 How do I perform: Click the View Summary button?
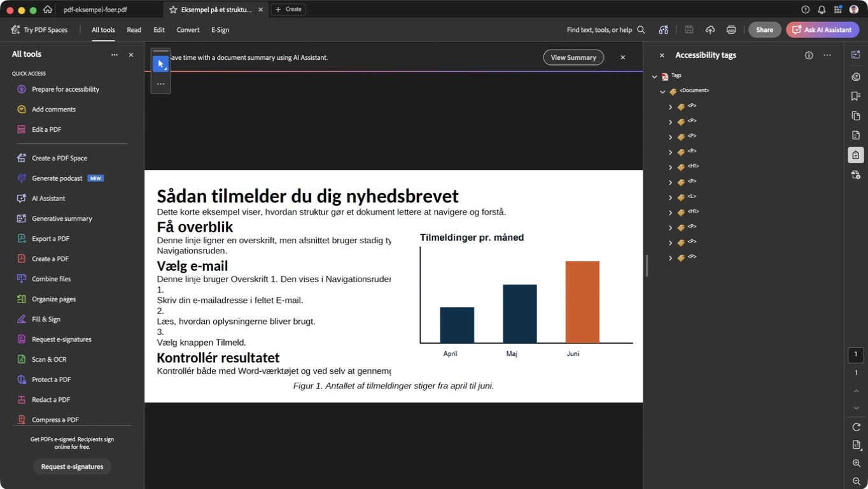tap(573, 57)
